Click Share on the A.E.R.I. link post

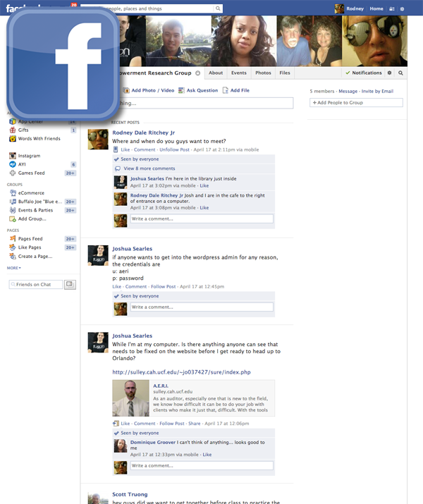[x=195, y=424]
